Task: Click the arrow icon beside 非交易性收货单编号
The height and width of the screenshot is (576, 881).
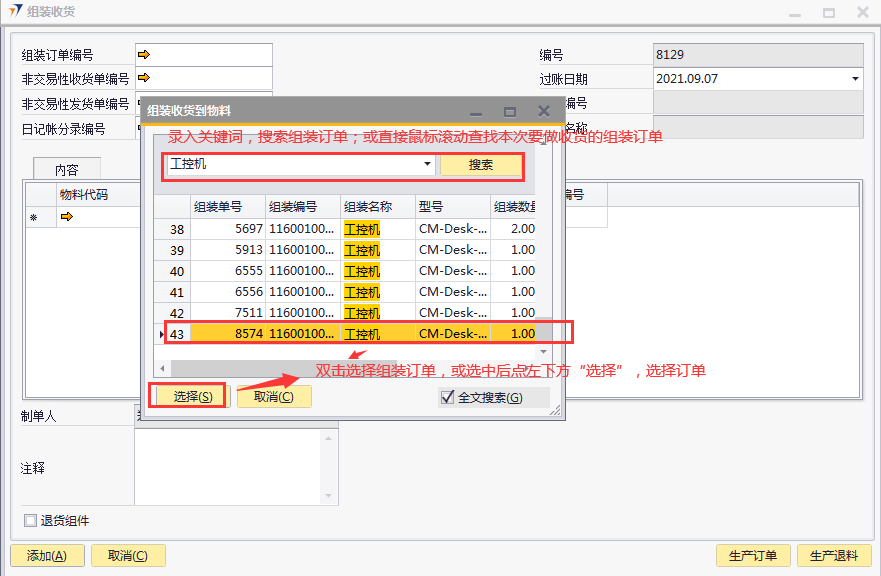Action: [144, 78]
